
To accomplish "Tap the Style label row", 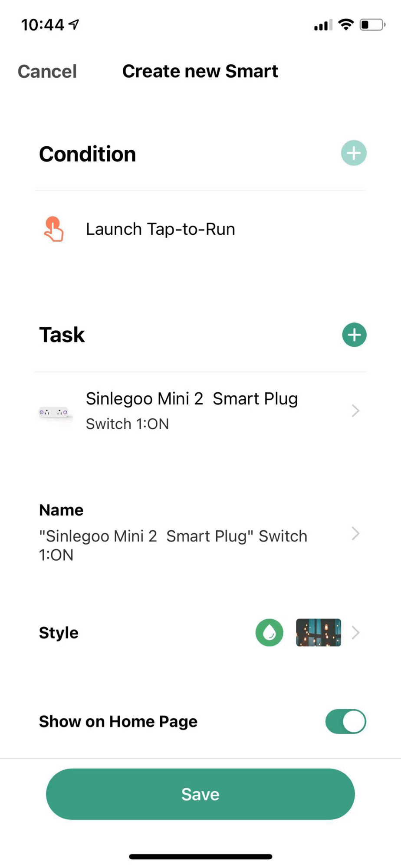I will (200, 633).
